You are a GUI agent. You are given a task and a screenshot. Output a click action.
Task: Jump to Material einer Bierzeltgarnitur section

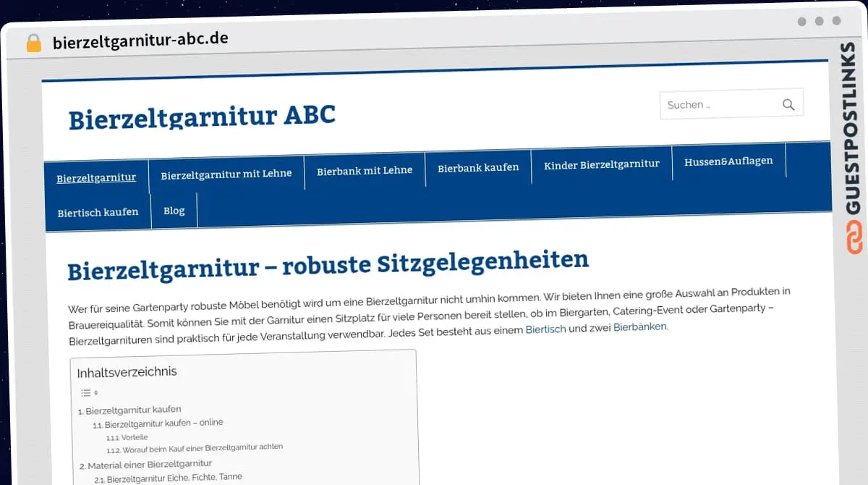(x=150, y=464)
